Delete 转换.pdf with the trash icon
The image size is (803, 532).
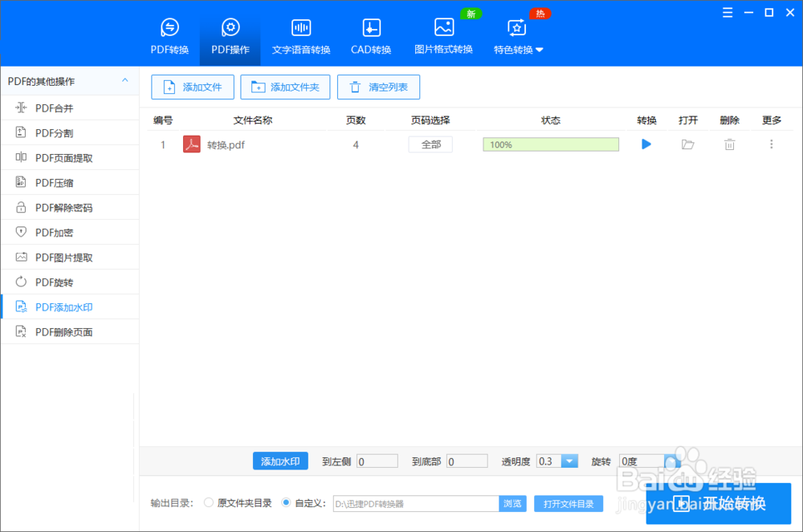(729, 144)
